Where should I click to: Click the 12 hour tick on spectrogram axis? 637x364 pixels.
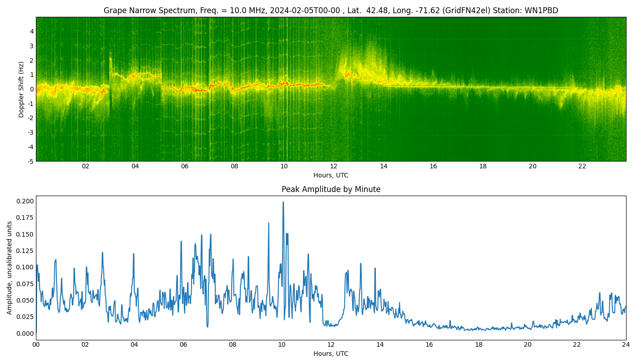[334, 167]
